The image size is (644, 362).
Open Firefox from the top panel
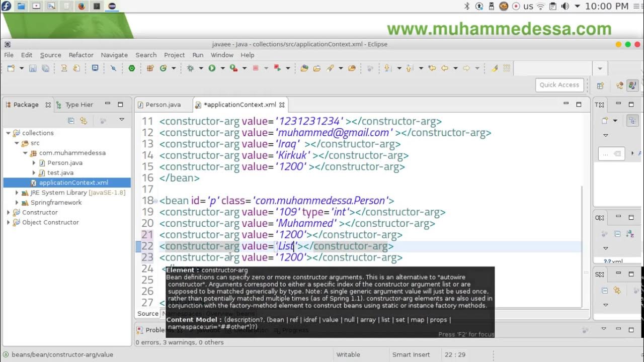point(82,6)
